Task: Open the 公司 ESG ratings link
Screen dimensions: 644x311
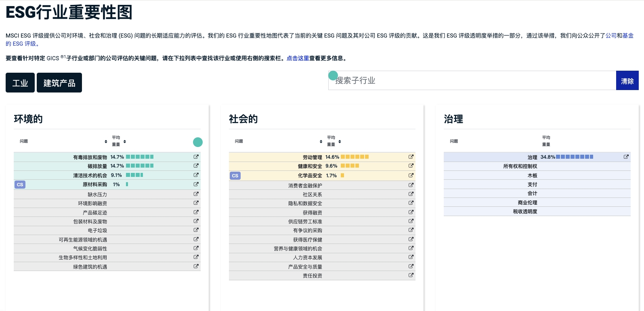Action: point(610,36)
